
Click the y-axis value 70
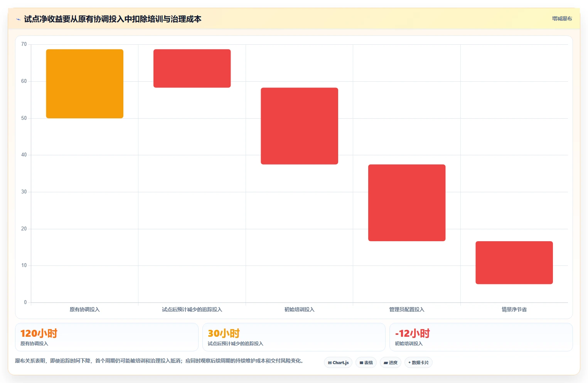(24, 44)
